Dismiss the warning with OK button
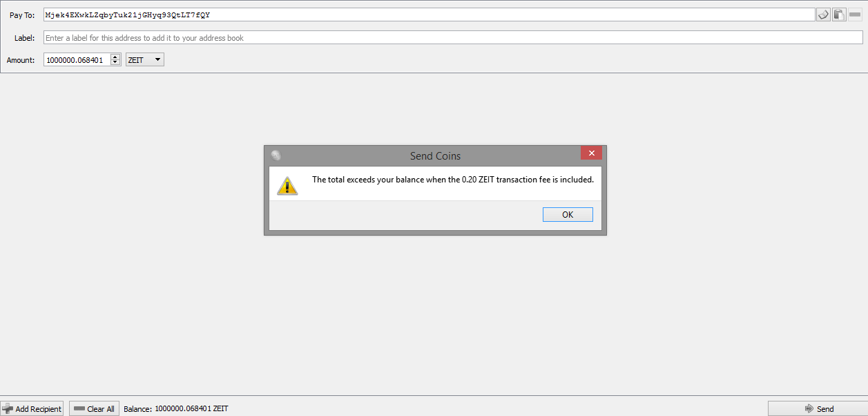Screen dimensions: 868x416 [x=568, y=214]
